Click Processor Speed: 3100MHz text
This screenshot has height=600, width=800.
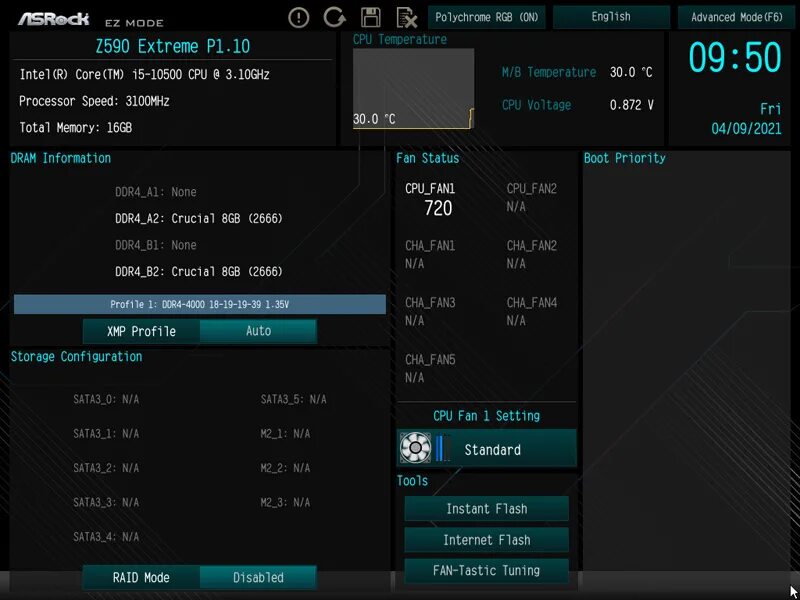(94, 102)
